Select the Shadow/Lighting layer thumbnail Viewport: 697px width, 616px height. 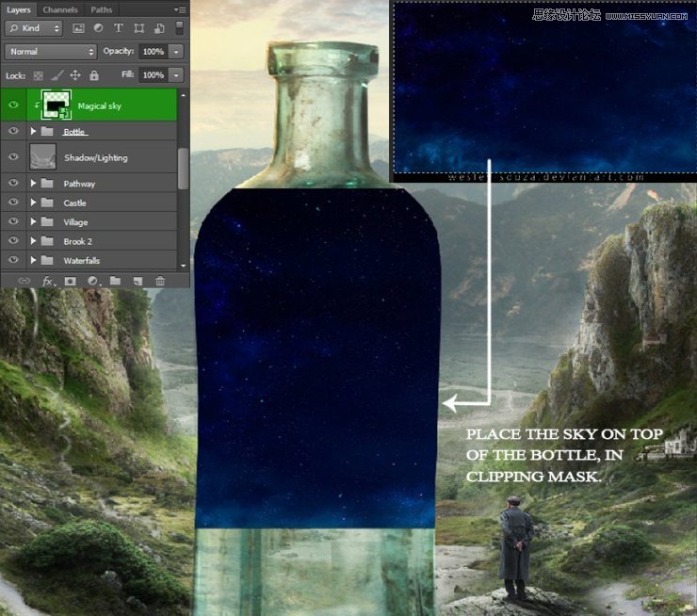[x=42, y=157]
